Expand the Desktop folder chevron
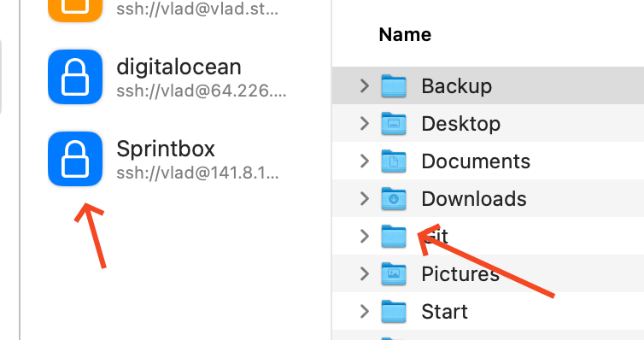 point(365,124)
